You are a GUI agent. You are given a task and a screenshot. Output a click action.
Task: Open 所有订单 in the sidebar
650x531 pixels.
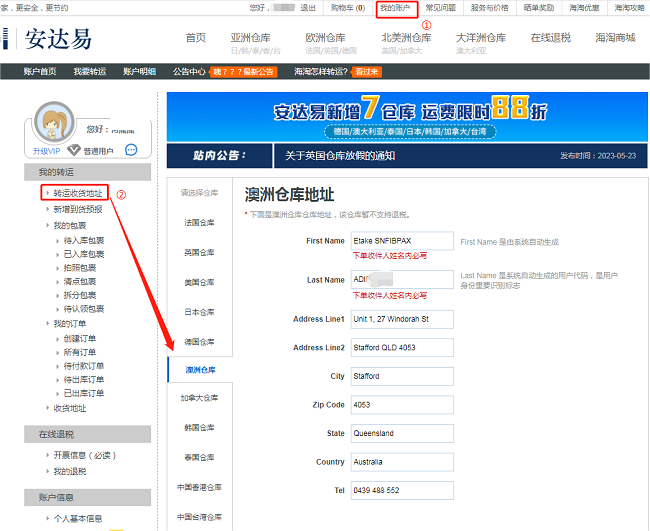(x=80, y=352)
